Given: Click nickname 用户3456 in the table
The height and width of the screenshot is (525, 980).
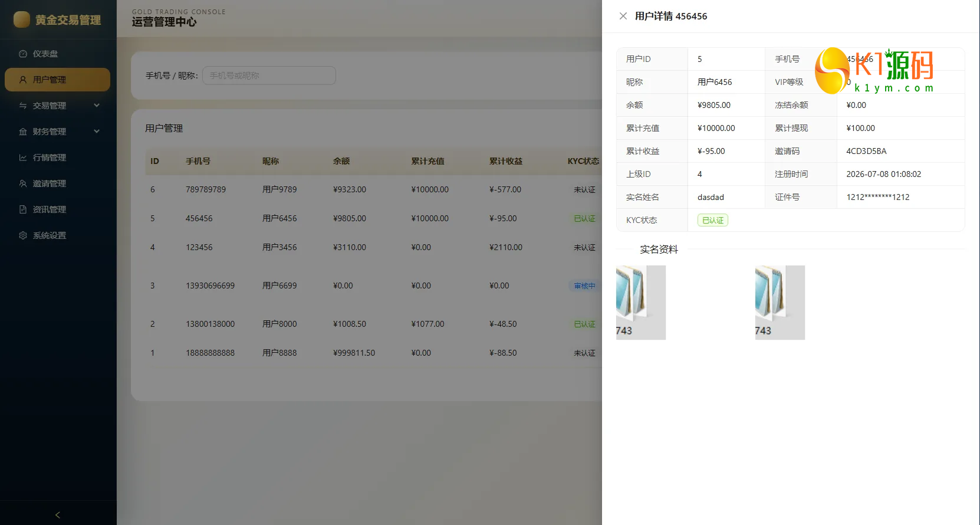Looking at the screenshot, I should (x=279, y=247).
